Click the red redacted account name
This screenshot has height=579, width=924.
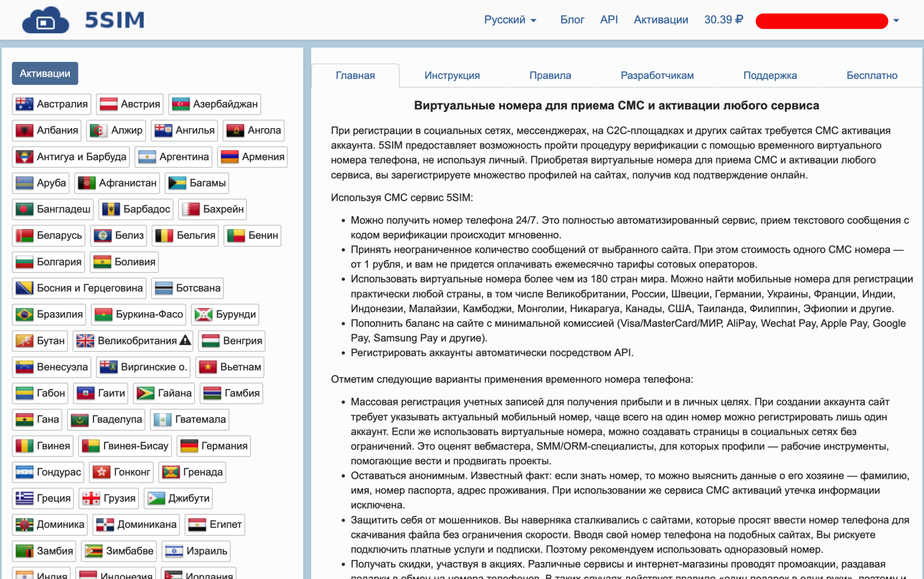pos(821,21)
